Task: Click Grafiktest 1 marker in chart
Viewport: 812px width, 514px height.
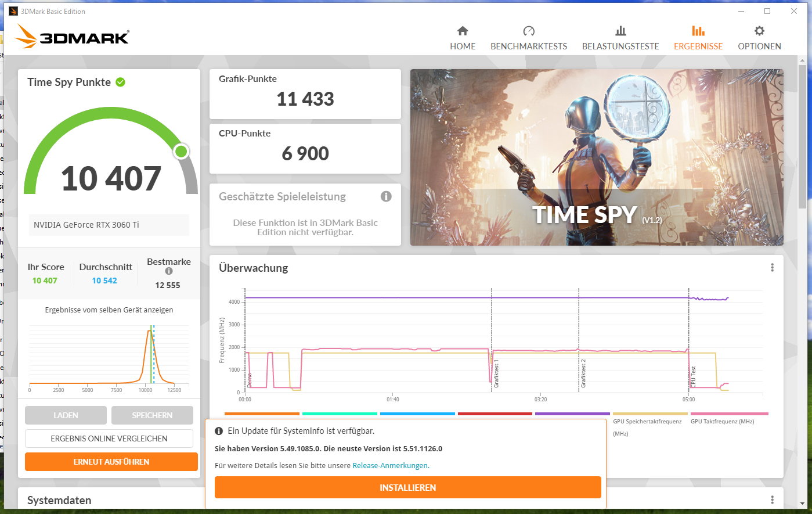Action: click(497, 373)
